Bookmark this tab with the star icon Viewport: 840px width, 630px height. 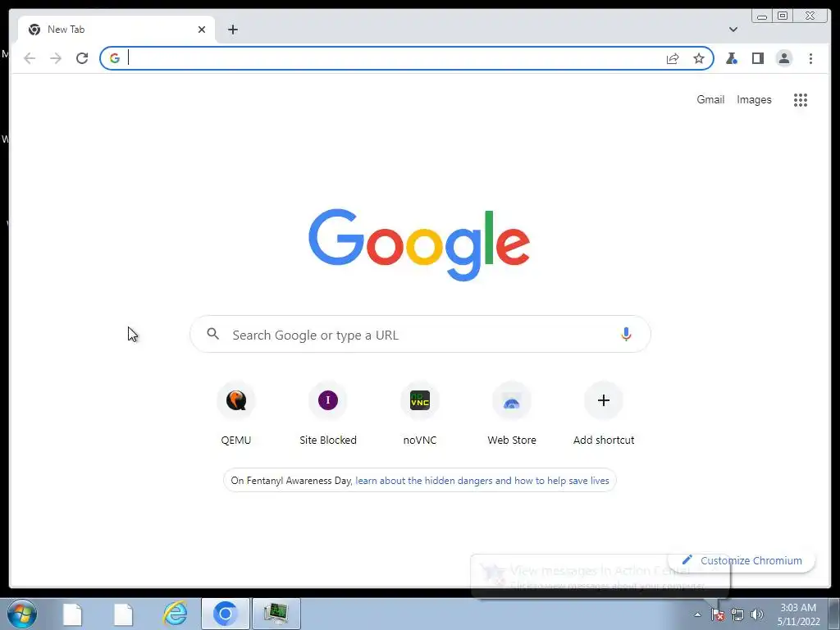699,58
